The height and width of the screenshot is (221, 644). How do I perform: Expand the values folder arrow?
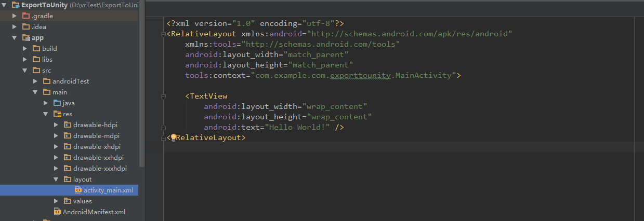(56, 201)
